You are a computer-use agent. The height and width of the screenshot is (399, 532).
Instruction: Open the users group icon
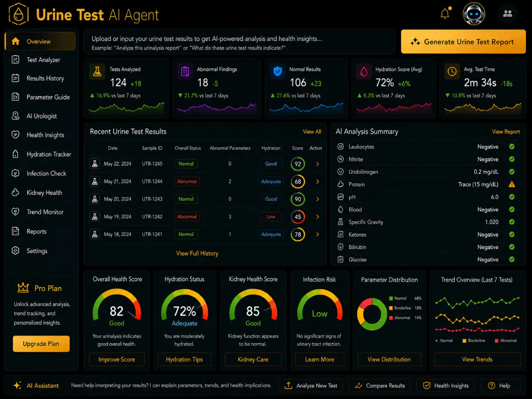[x=508, y=14]
